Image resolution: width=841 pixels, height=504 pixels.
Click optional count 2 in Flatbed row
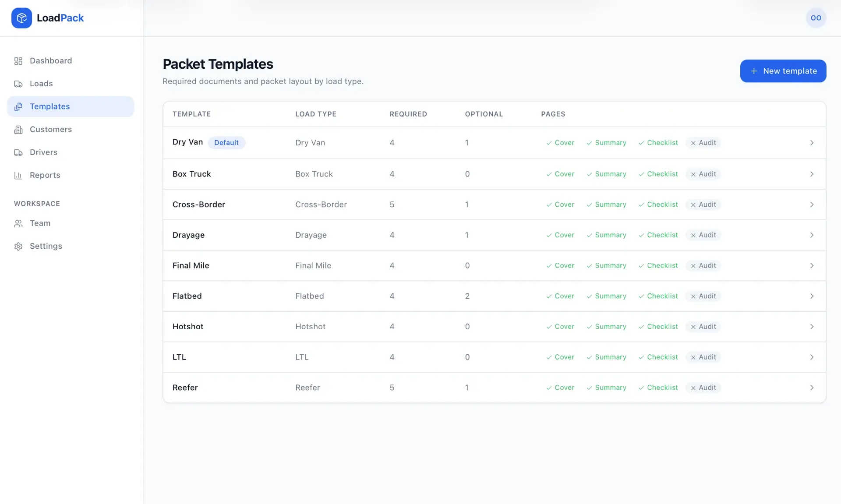pos(467,296)
